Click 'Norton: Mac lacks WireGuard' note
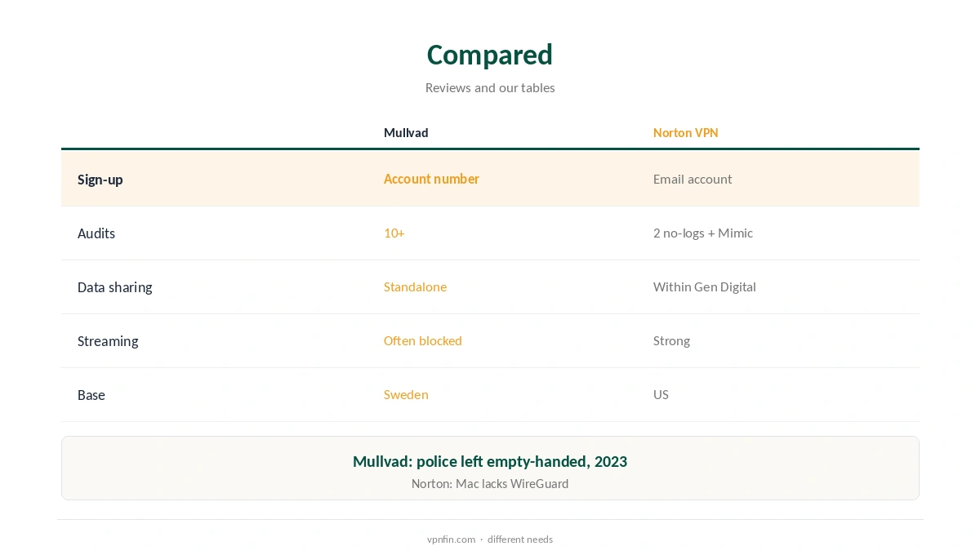 click(490, 483)
